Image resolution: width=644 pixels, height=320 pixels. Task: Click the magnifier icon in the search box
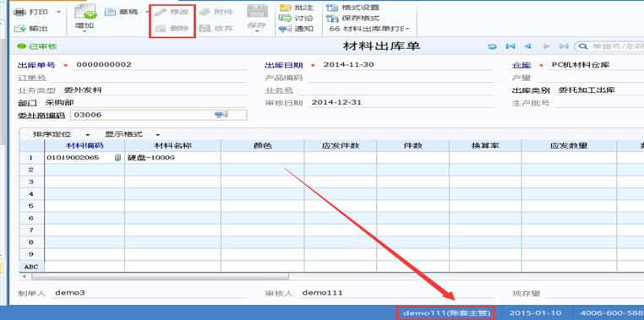582,46
